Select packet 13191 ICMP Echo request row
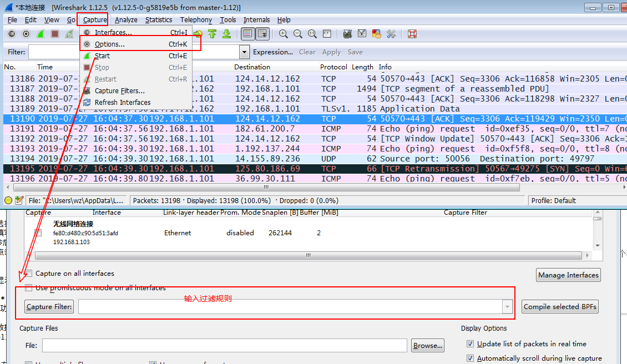627x364 pixels. point(315,129)
